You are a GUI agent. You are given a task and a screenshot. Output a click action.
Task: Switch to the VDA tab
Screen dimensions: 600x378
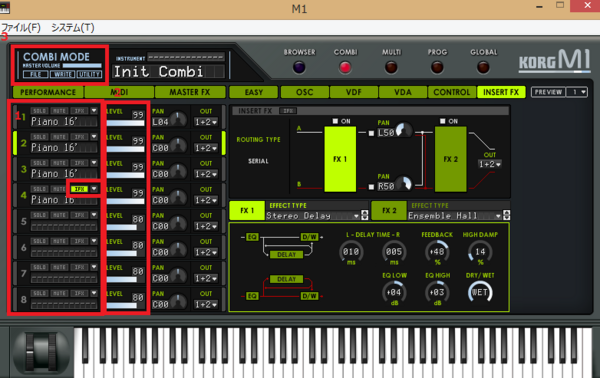[403, 92]
